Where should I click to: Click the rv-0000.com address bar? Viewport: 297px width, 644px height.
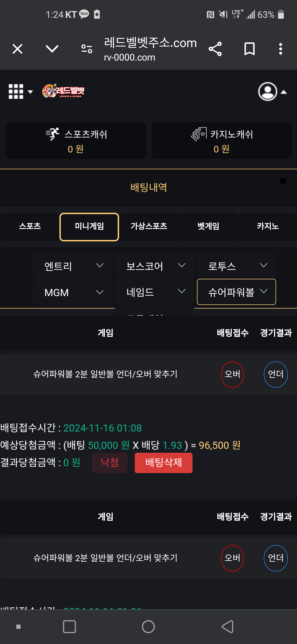click(x=150, y=50)
